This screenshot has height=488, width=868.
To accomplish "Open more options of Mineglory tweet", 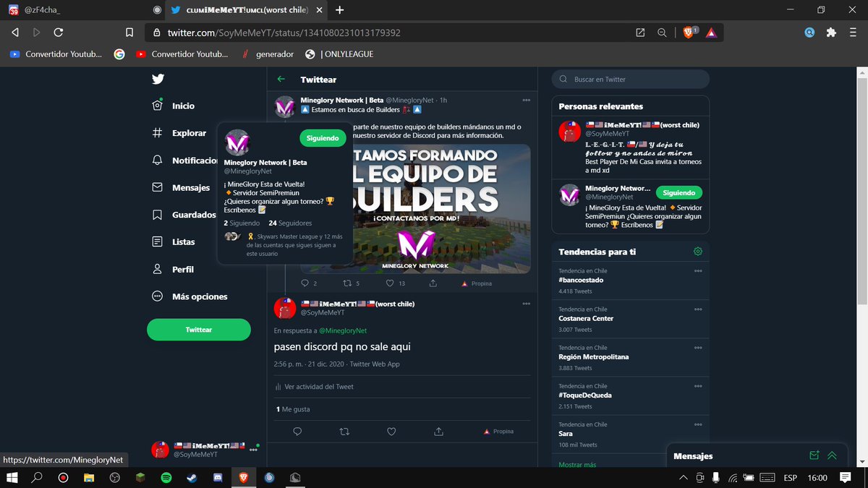I will pos(527,100).
